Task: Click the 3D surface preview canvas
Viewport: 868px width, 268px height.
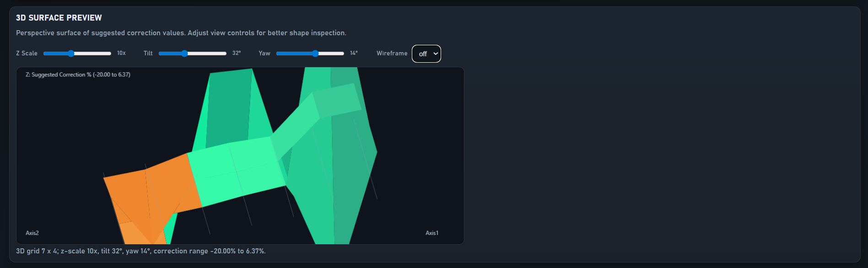Action: tap(240, 155)
